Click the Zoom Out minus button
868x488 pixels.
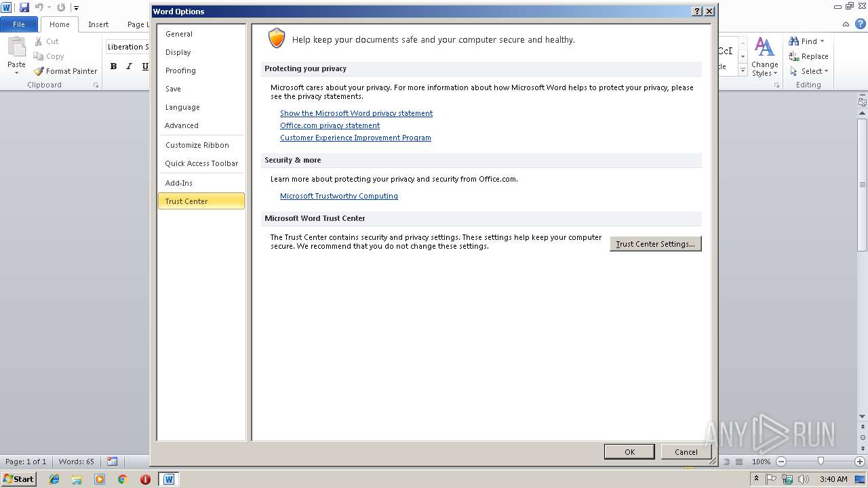click(781, 462)
